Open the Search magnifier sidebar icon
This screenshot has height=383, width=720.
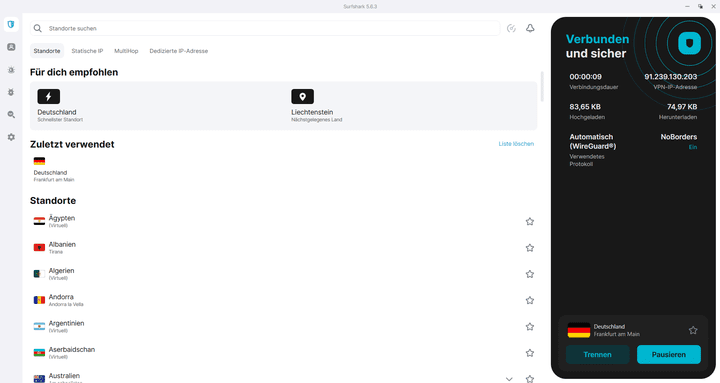[11, 115]
